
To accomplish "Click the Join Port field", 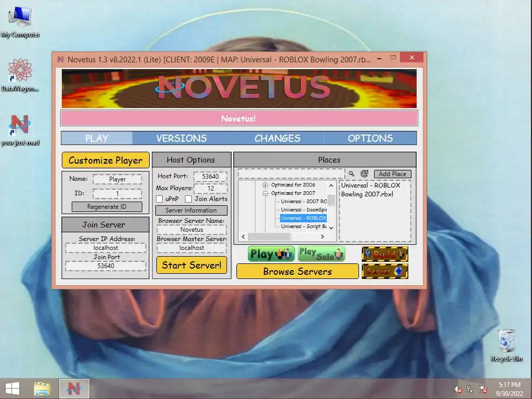I will click(106, 265).
